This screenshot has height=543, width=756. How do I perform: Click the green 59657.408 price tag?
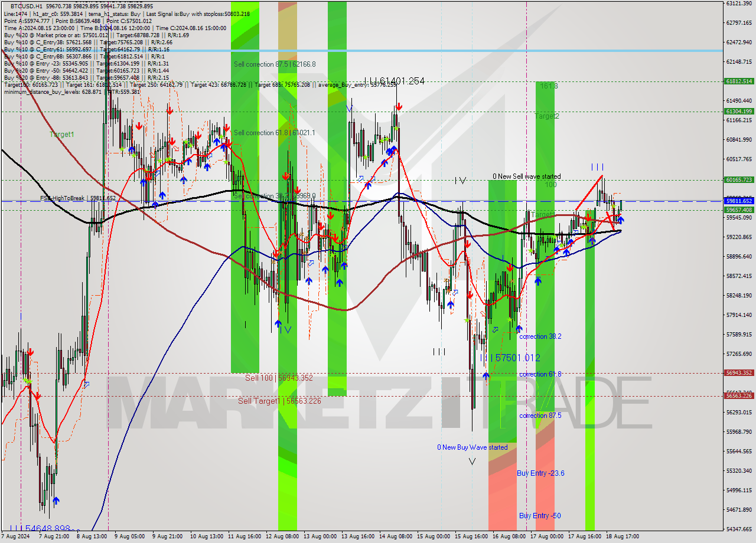coord(739,210)
